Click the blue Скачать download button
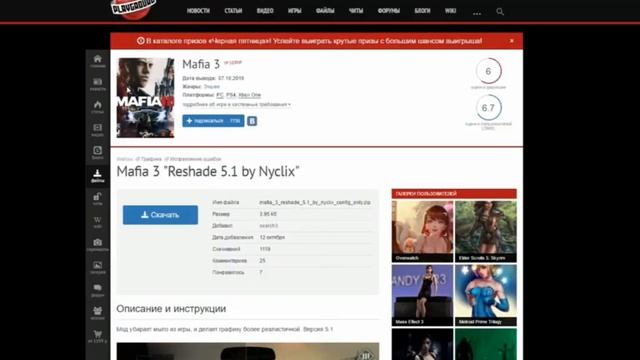The image size is (640, 360). tap(160, 215)
